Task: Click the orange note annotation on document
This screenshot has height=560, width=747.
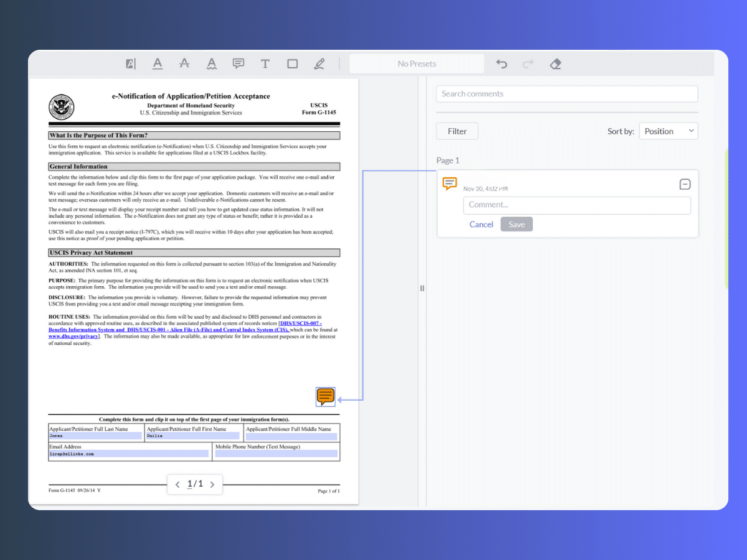Action: (326, 396)
